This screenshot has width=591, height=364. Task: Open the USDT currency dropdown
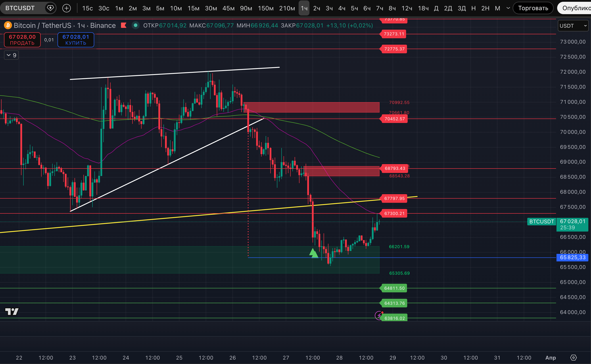click(x=573, y=26)
